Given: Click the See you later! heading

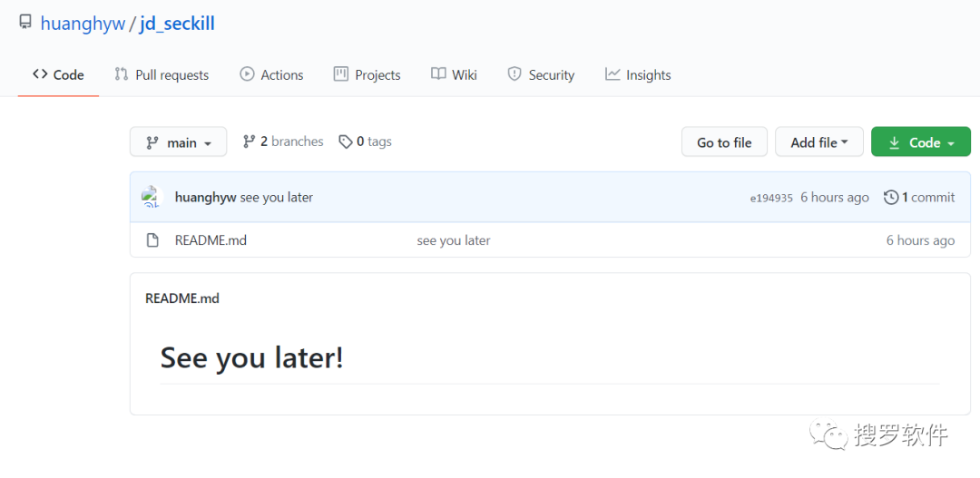Looking at the screenshot, I should click(x=252, y=358).
